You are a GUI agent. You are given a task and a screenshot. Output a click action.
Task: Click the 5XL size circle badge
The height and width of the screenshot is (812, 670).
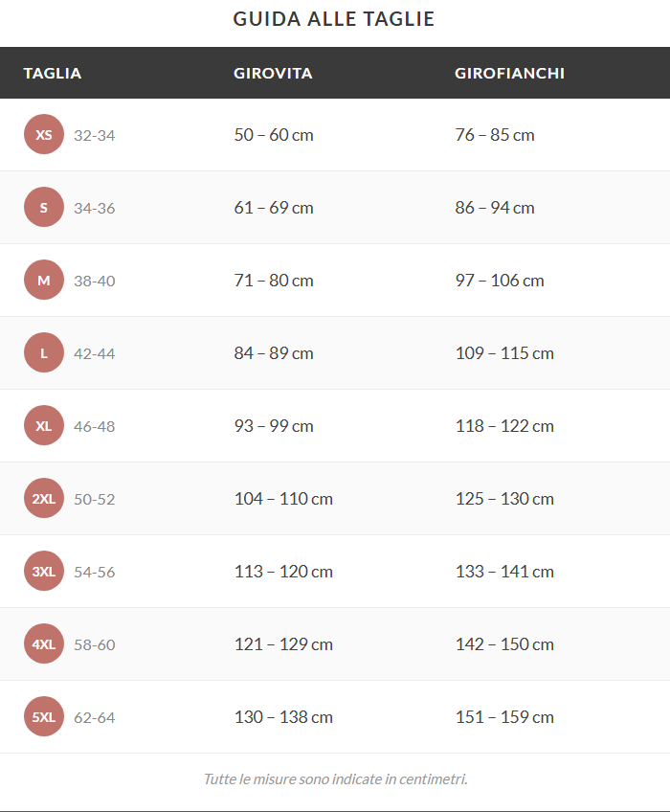point(44,716)
